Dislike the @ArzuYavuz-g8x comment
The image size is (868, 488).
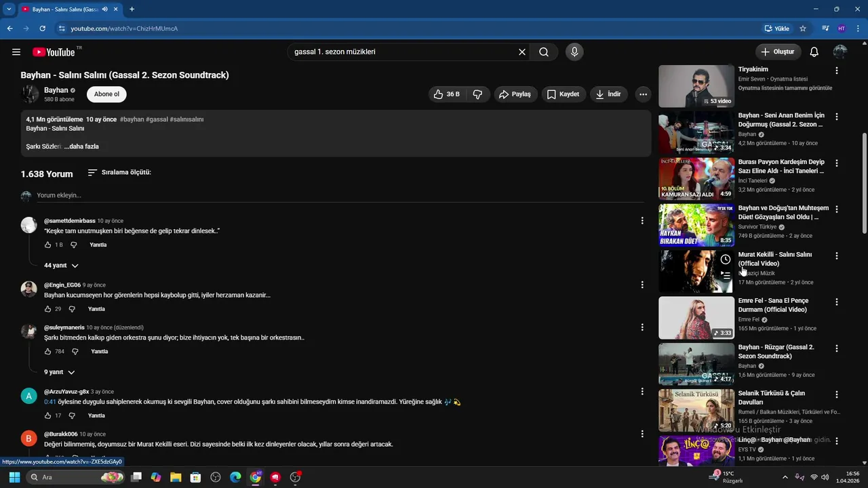(72, 415)
